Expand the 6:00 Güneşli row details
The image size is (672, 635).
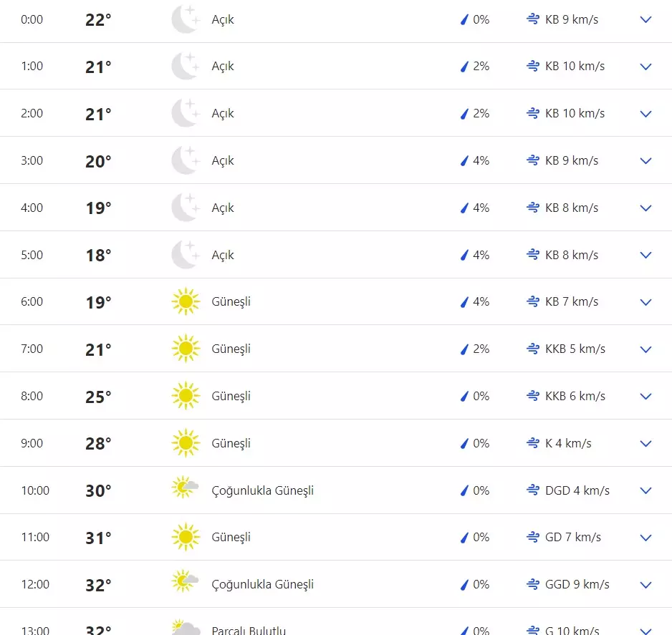click(645, 301)
